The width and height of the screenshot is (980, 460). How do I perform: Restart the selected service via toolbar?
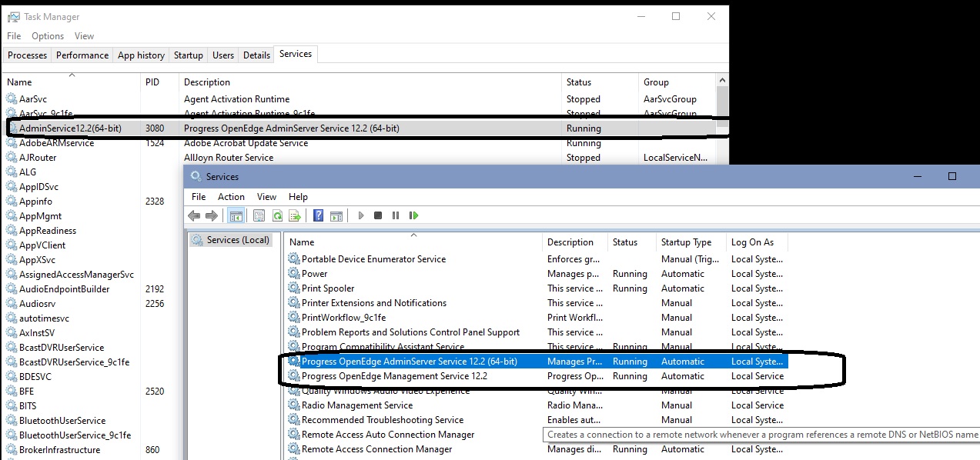tap(413, 215)
